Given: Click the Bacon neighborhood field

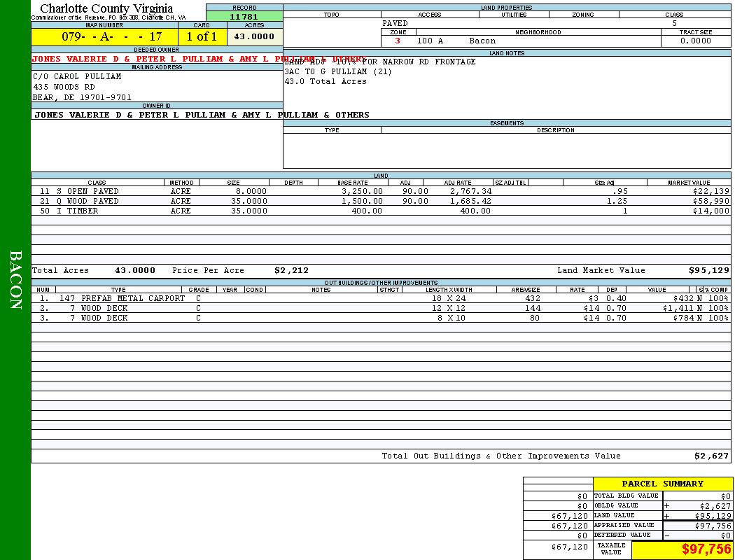Looking at the screenshot, I should click(482, 41).
